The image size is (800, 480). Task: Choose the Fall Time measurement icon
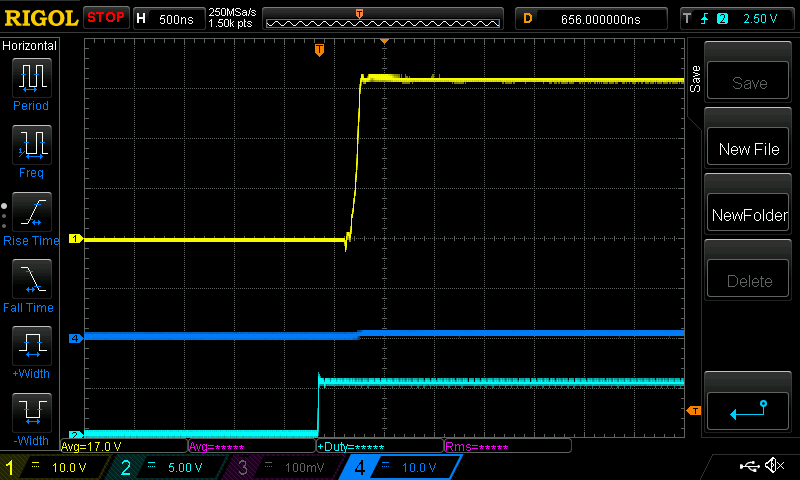31,279
